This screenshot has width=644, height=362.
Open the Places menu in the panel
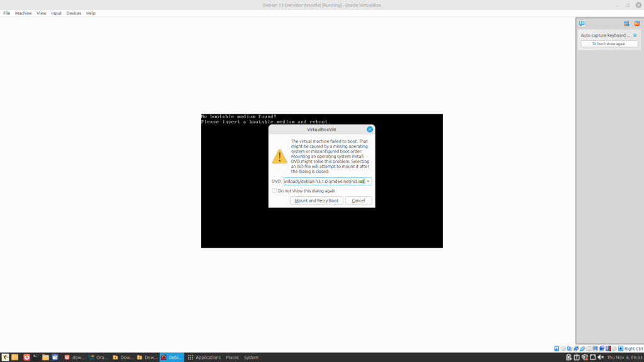(x=232, y=357)
